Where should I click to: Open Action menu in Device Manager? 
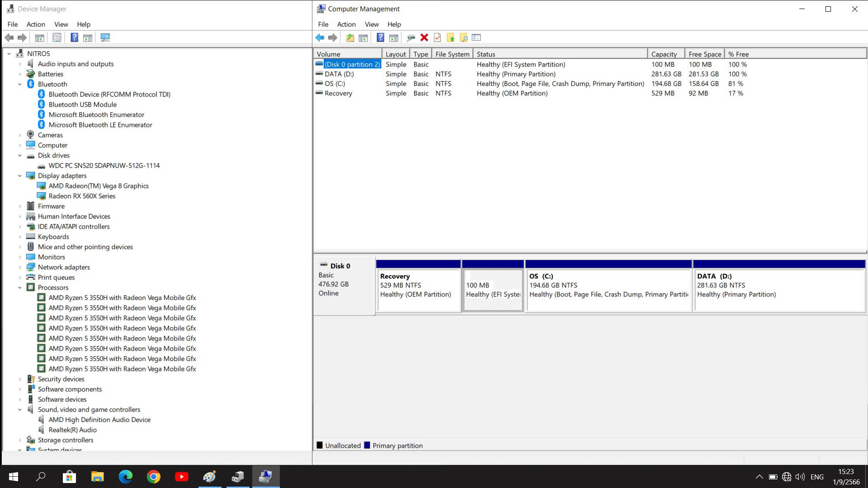pos(36,24)
